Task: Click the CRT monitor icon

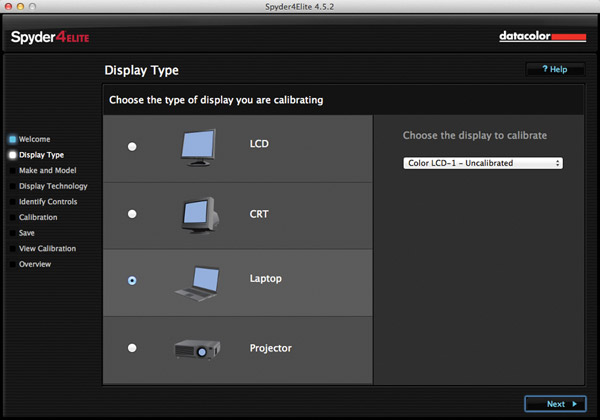Action: point(200,215)
